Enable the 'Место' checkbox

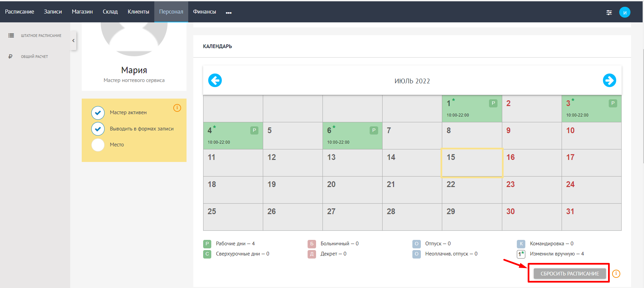click(x=98, y=145)
